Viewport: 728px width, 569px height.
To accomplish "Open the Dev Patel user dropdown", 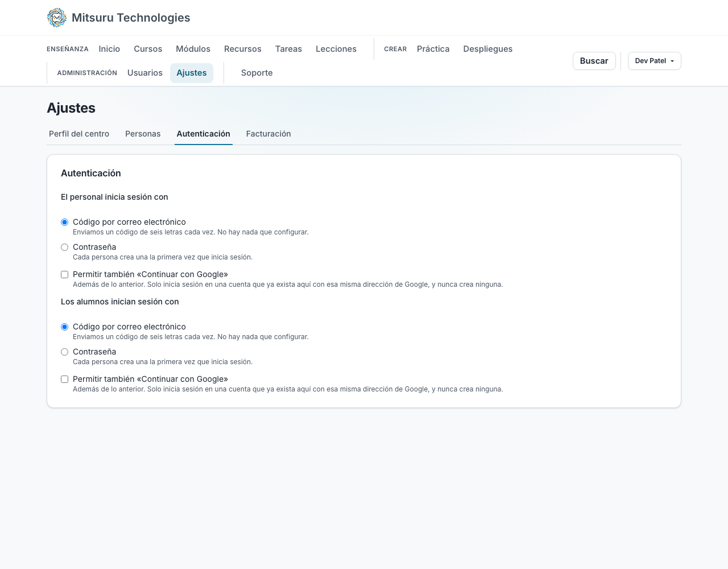I will point(654,61).
